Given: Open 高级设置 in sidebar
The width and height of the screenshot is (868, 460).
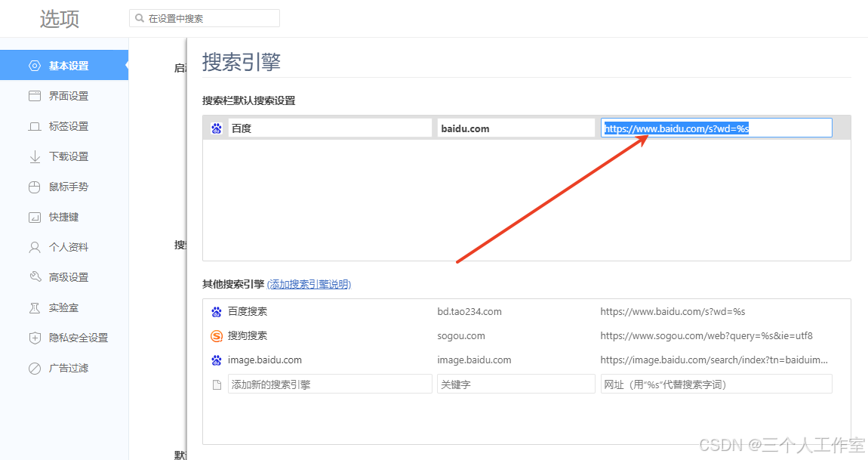Looking at the screenshot, I should click(64, 277).
